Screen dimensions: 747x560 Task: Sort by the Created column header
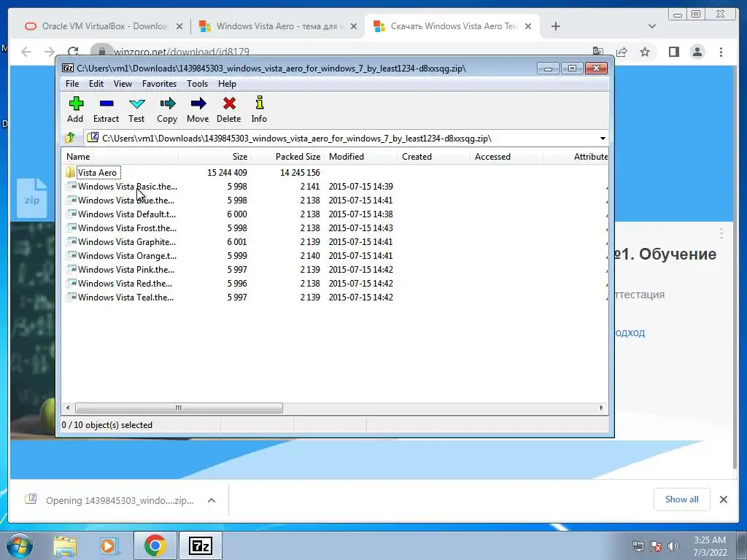click(433, 156)
